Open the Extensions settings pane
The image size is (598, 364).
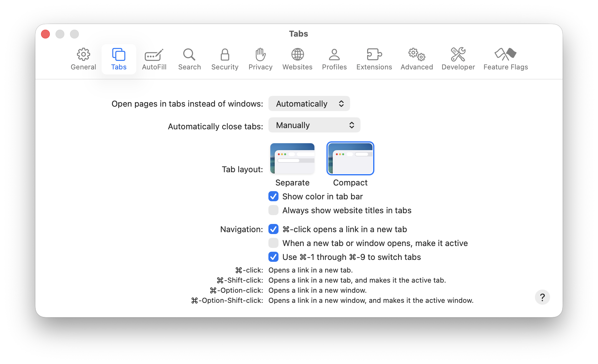pos(374,59)
